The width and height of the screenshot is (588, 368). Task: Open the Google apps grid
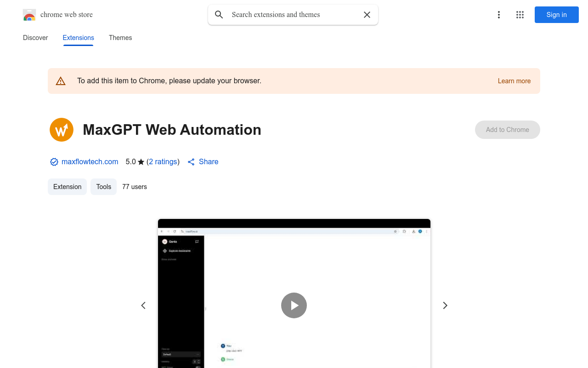point(520,15)
